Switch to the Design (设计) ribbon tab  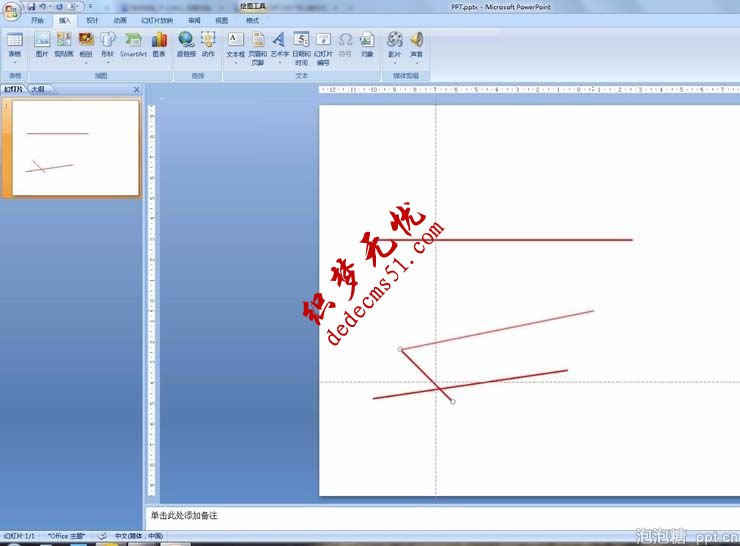click(x=92, y=20)
